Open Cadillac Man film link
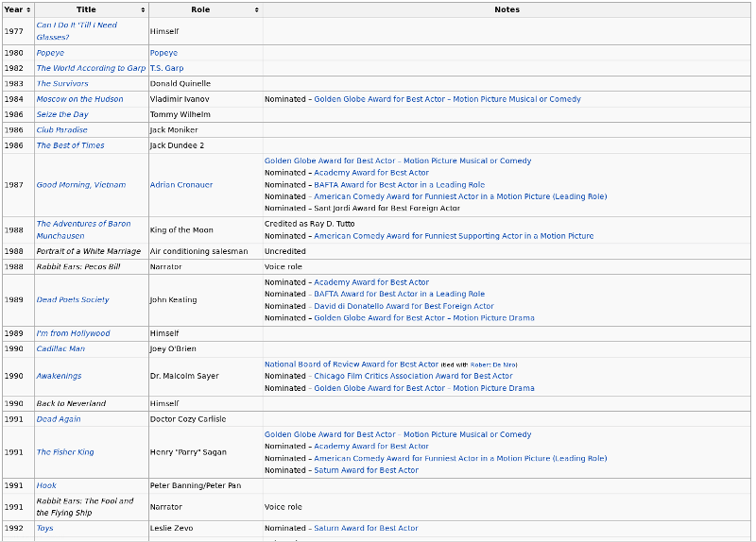 (x=60, y=348)
